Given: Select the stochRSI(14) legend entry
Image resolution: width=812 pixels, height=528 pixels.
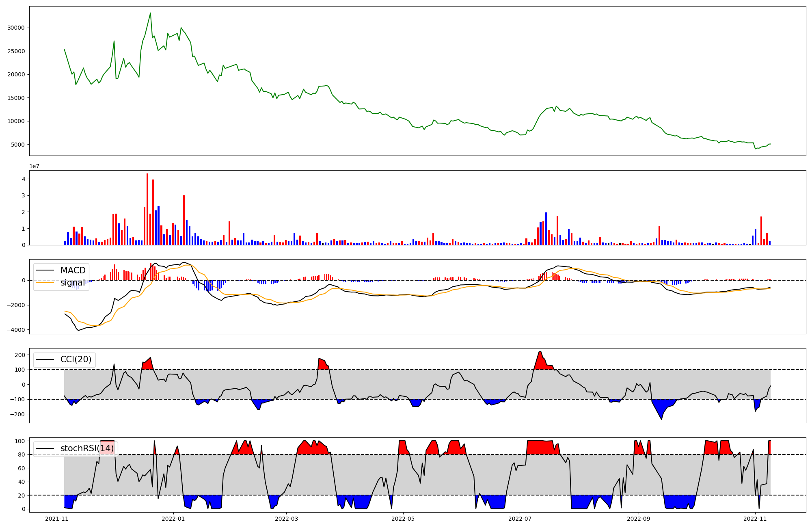Looking at the screenshot, I should point(87,448).
